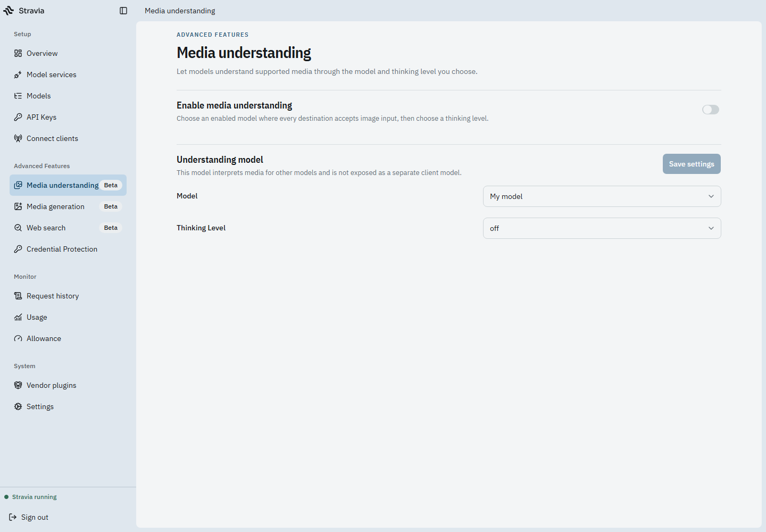Open the Thinking Level dropdown
766x532 pixels.
coord(602,228)
